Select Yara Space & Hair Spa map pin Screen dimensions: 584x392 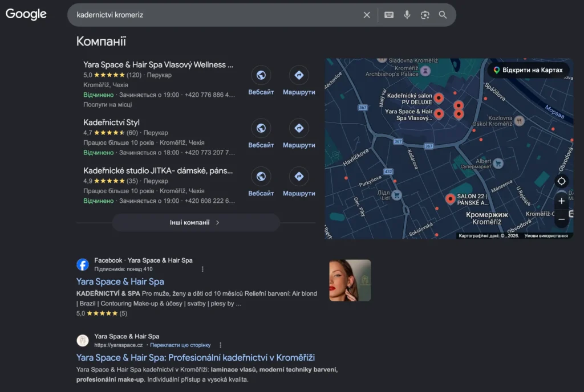439,113
